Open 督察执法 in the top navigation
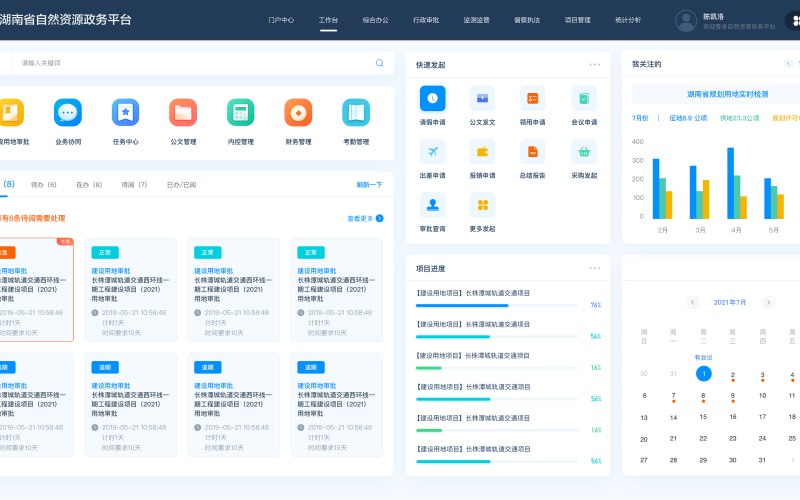 click(527, 20)
